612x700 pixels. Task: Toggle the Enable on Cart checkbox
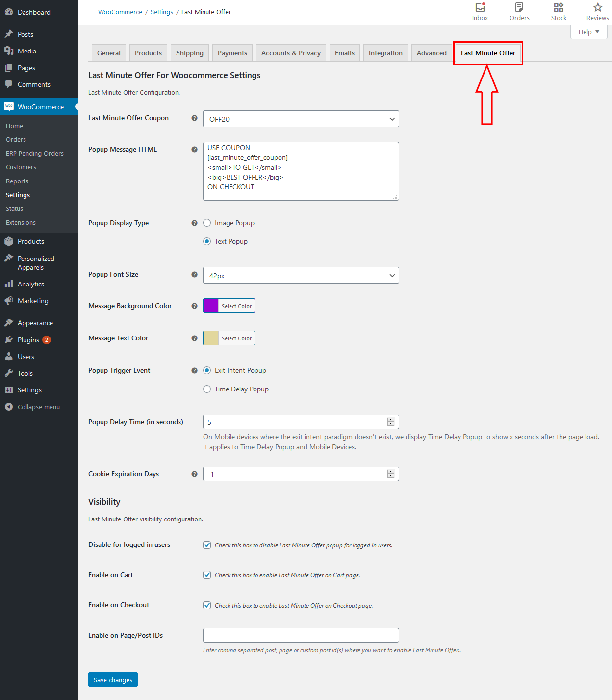[x=207, y=575]
